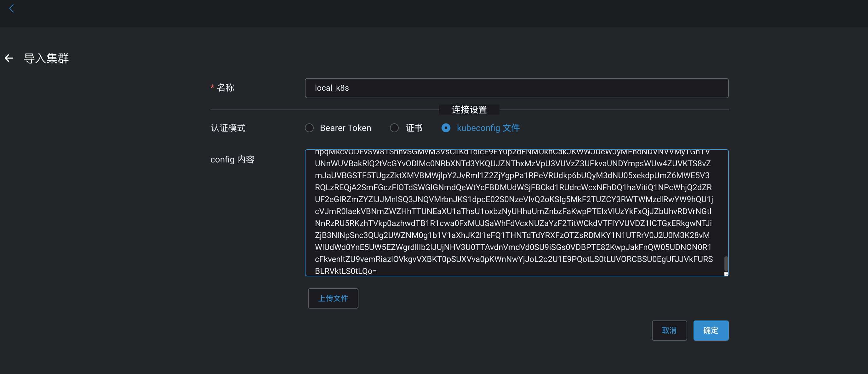Confirm import with the 确定 button
Image resolution: width=868 pixels, height=374 pixels.
tap(710, 330)
